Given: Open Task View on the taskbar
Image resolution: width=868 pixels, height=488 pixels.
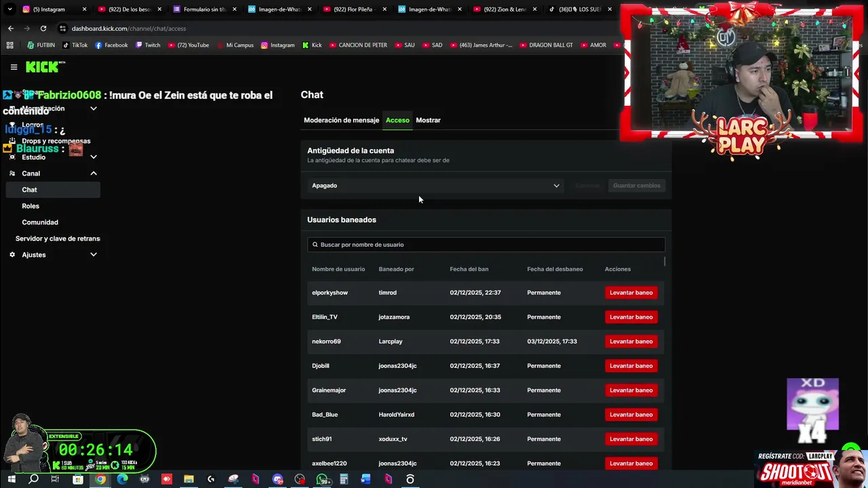Looking at the screenshot, I should tap(55, 479).
